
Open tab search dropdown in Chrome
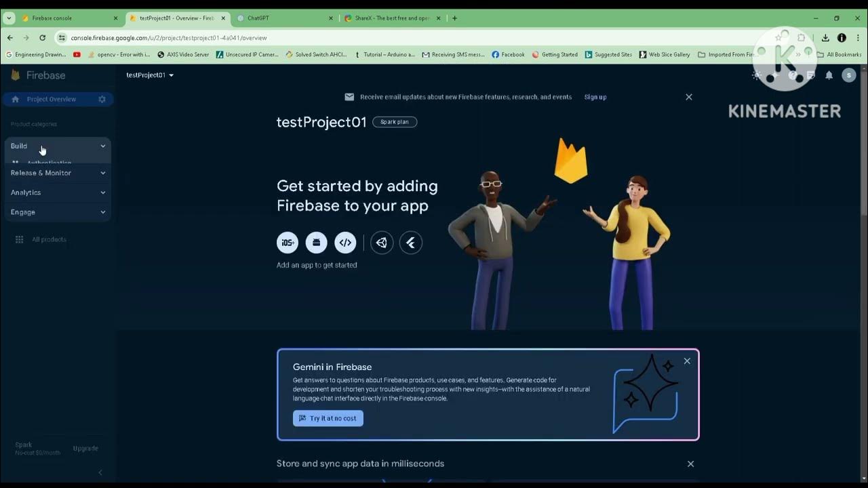point(9,18)
